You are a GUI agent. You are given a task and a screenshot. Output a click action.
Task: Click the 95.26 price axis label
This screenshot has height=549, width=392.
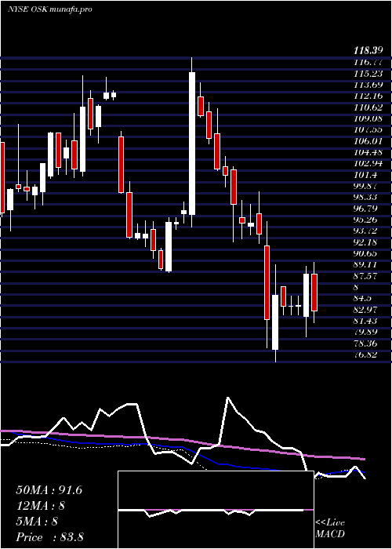pyautogui.click(x=365, y=220)
